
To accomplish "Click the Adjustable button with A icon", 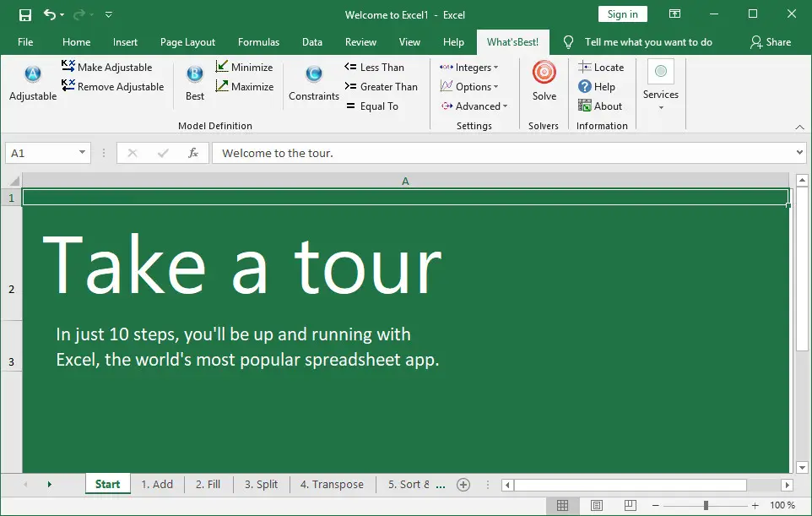I will tap(33, 83).
